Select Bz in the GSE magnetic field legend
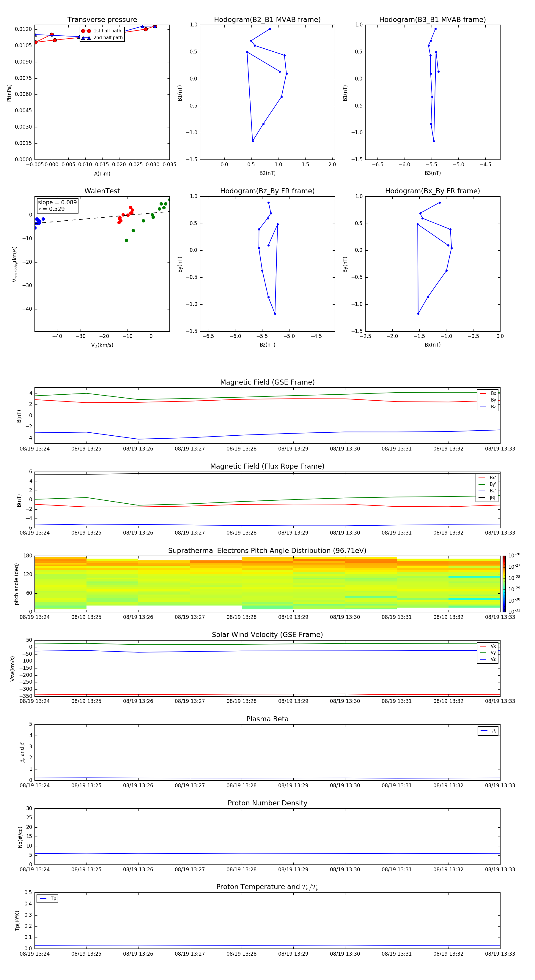This screenshot has height=980, width=535. [488, 407]
